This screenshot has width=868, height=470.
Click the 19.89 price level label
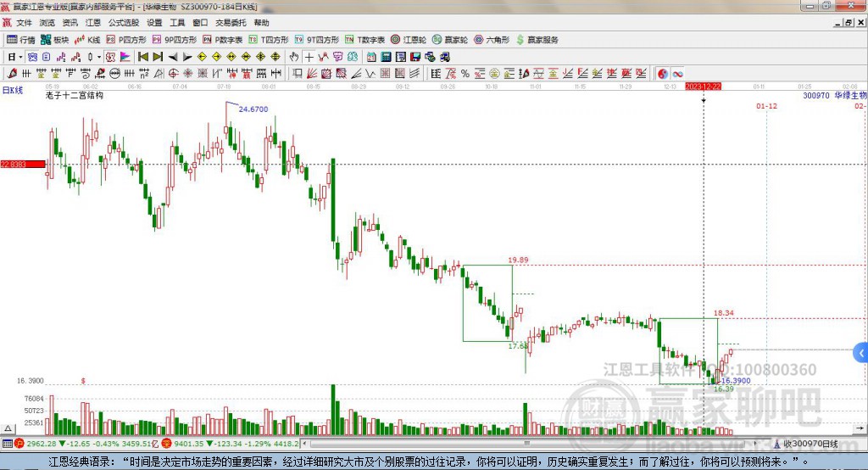518,260
